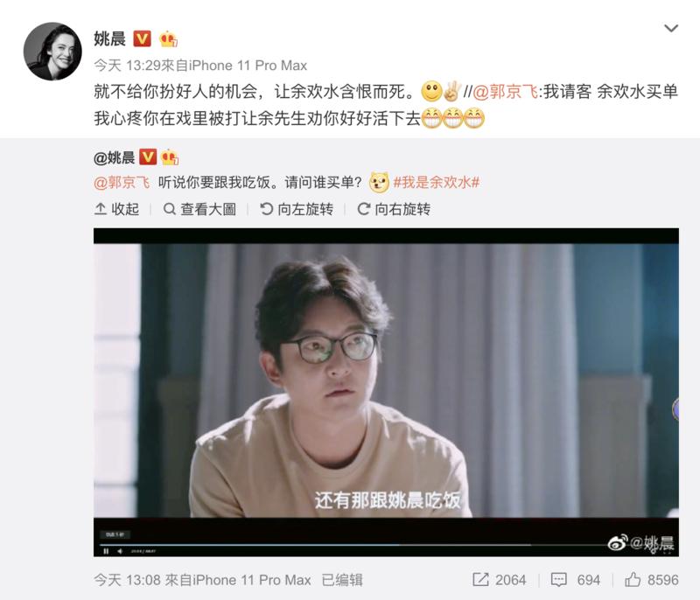Image resolution: width=700 pixels, height=600 pixels.
Task: Rotate image right with 向右旋转
Action: tap(394, 209)
